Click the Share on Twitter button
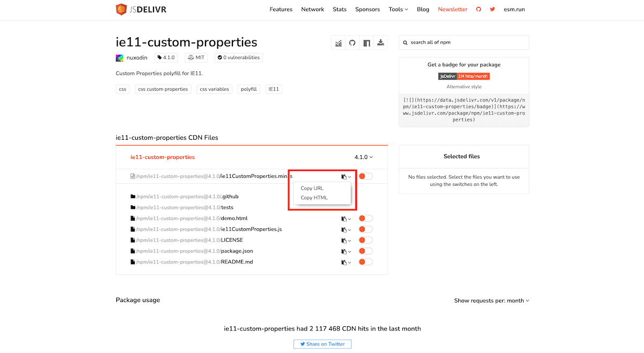644x353 pixels. click(x=323, y=344)
